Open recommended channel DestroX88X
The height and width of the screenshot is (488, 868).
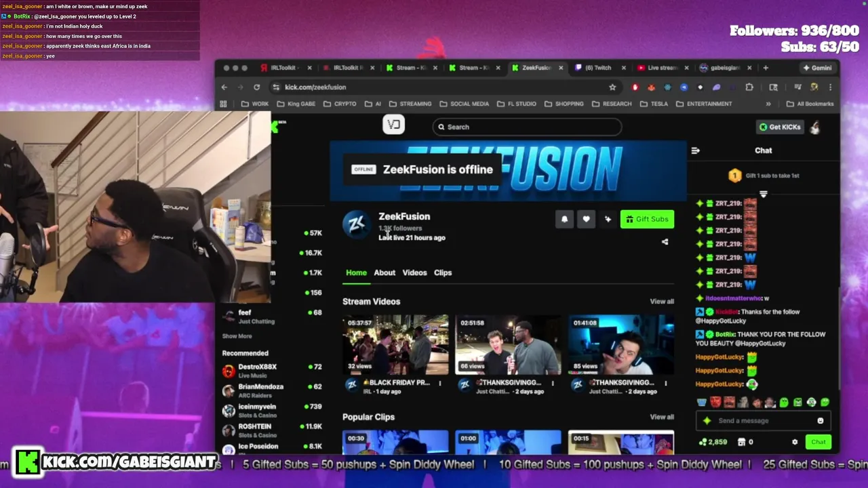272,370
